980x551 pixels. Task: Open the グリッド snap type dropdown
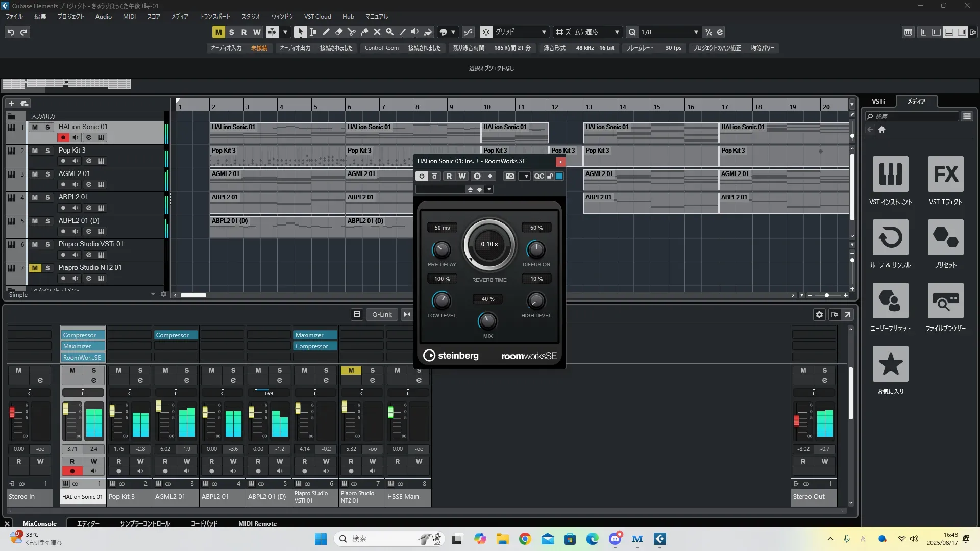coord(544,32)
